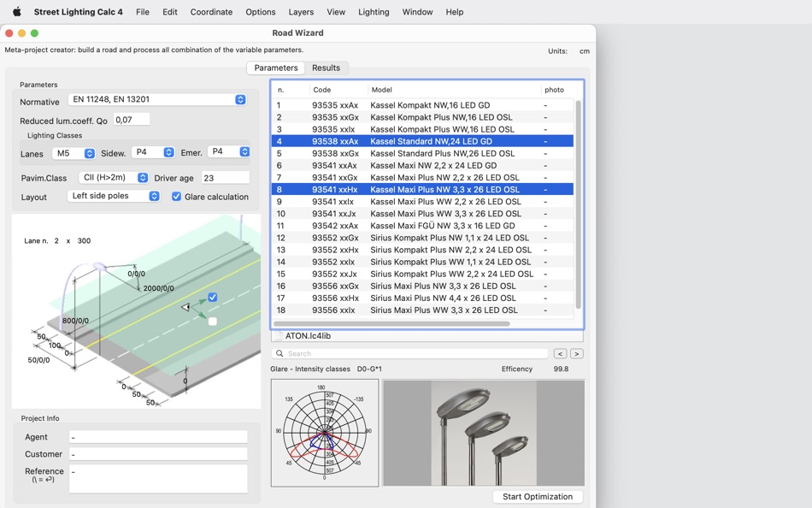Enable Glare calculation checkbox
This screenshot has height=508, width=812.
click(x=177, y=197)
